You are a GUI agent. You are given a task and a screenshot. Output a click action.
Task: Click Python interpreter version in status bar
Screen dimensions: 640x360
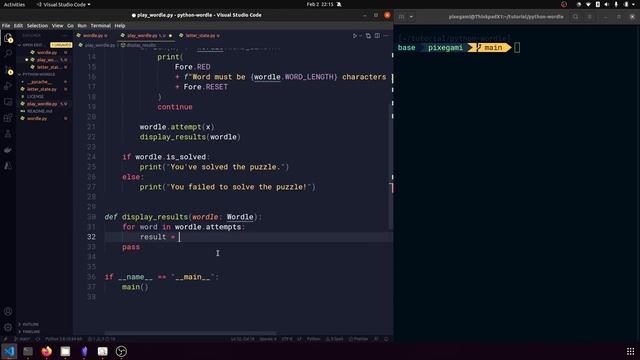63,339
